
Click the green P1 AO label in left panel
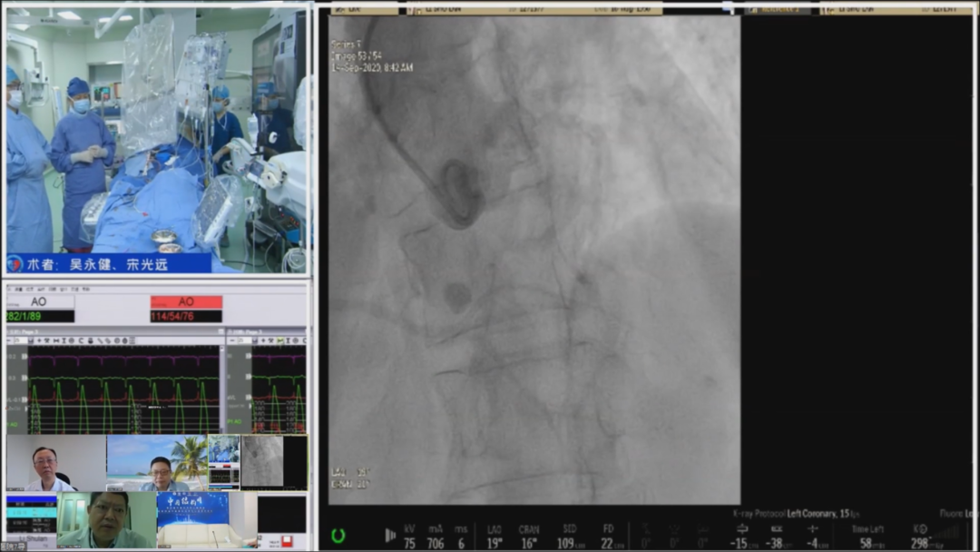(x=12, y=424)
